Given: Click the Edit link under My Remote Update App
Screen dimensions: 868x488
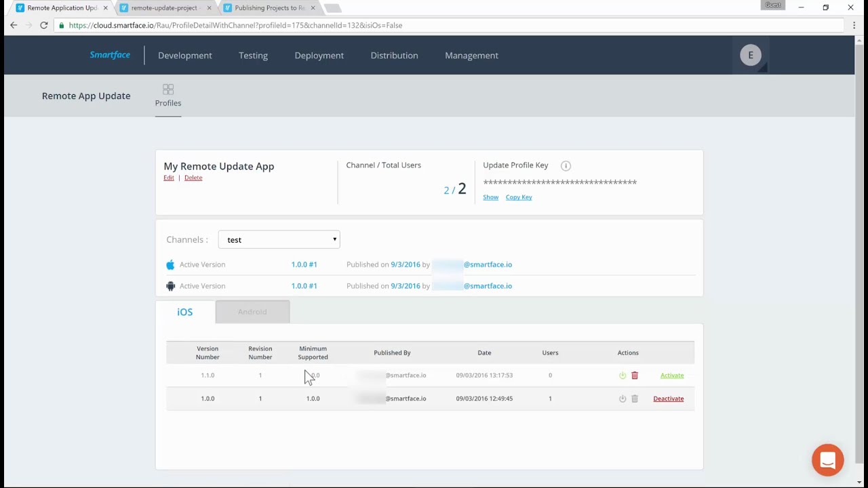Looking at the screenshot, I should [169, 178].
